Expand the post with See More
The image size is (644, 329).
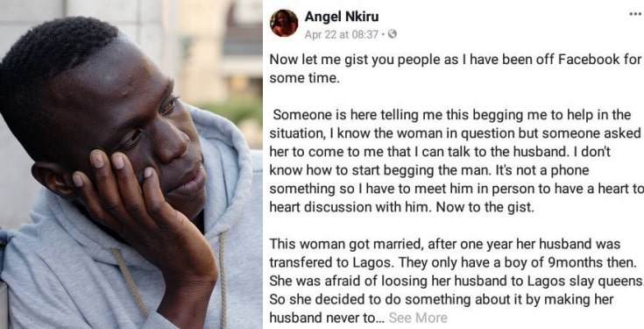click(418, 318)
